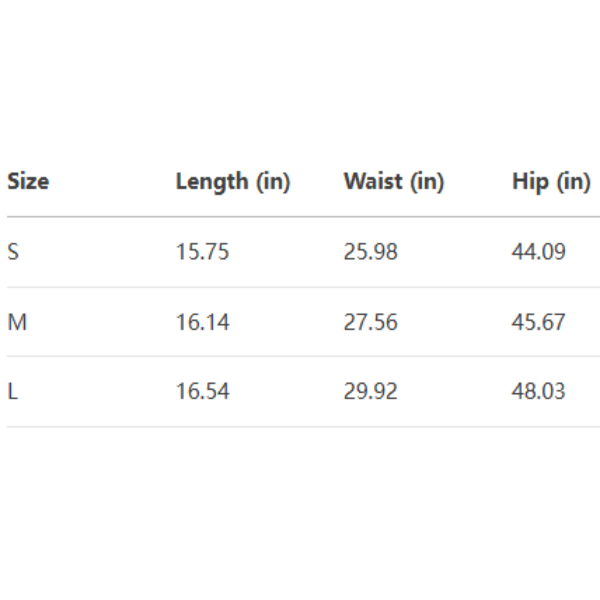Click waist value 25.98
Image resolution: width=600 pixels, height=600 pixels.
[370, 252]
